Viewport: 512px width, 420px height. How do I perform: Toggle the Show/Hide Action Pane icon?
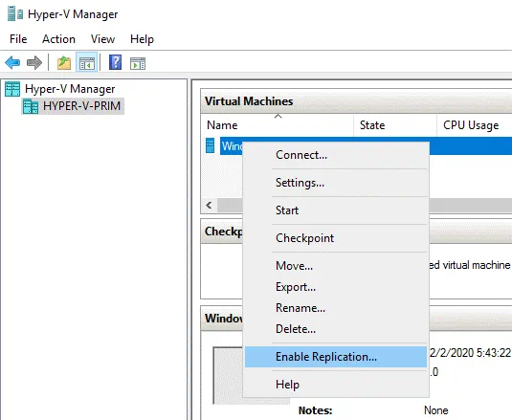(x=138, y=63)
